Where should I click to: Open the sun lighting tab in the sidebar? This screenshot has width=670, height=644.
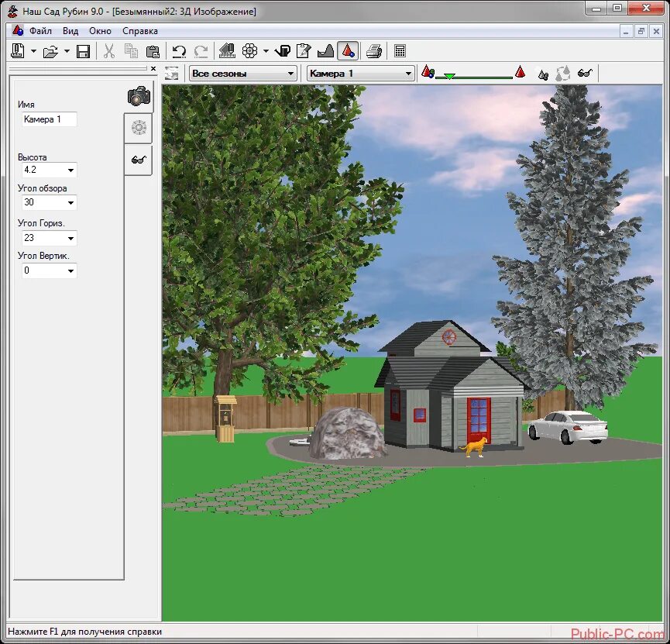tap(139, 128)
